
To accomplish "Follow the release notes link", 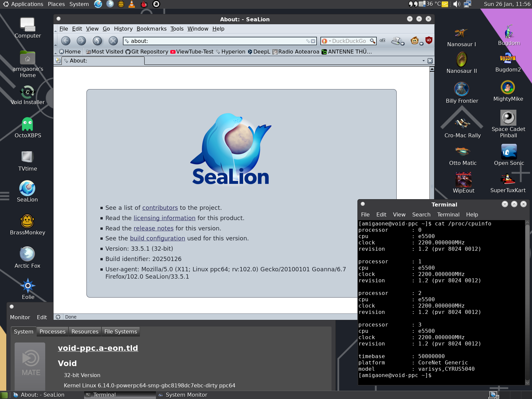I will click(153, 228).
